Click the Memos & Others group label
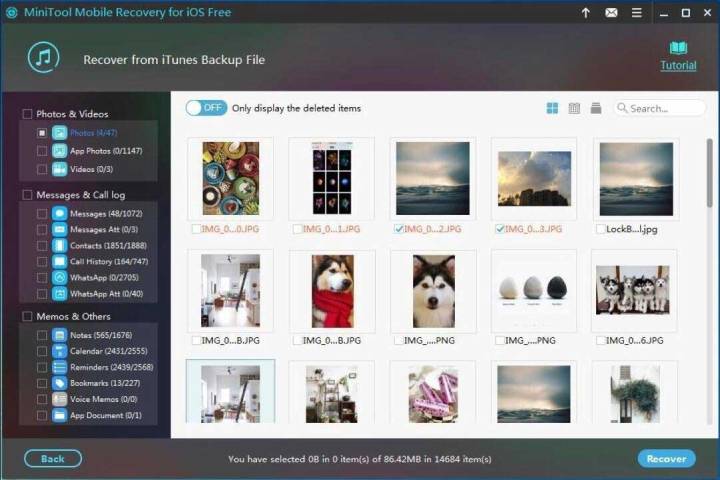Image resolution: width=720 pixels, height=480 pixels. click(x=73, y=316)
